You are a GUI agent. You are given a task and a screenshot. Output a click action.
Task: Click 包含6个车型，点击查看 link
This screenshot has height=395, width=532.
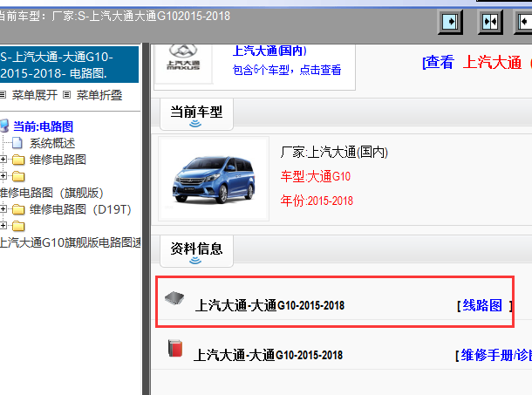[x=287, y=70]
